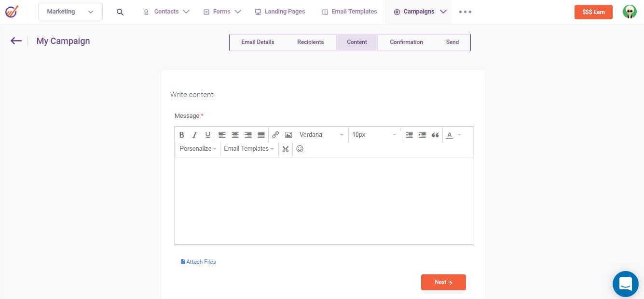The height and width of the screenshot is (299, 644).
Task: Click inside the message body area
Action: click(323, 200)
